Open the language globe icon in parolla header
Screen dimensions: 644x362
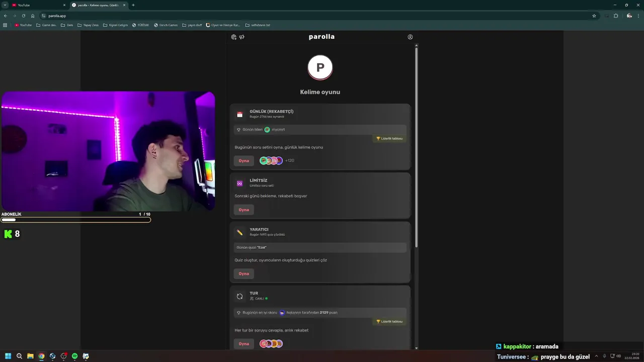(234, 37)
